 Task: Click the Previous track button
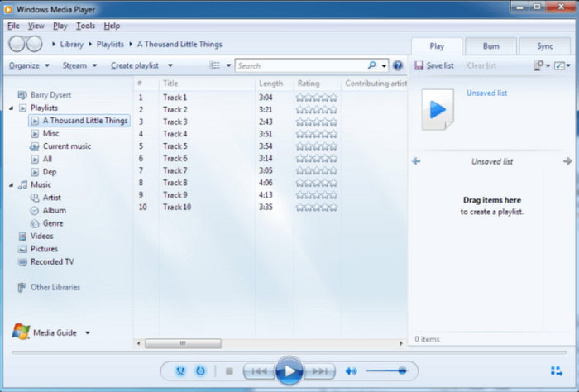click(259, 371)
